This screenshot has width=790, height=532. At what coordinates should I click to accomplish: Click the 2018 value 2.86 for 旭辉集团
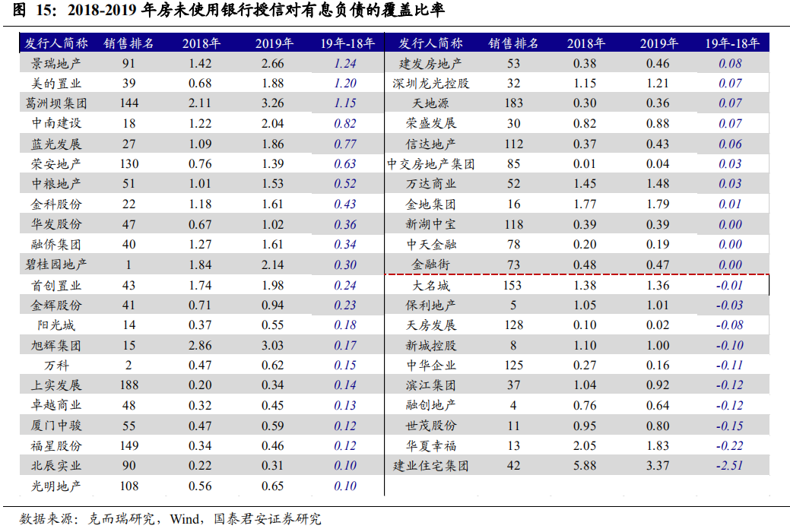point(200,345)
